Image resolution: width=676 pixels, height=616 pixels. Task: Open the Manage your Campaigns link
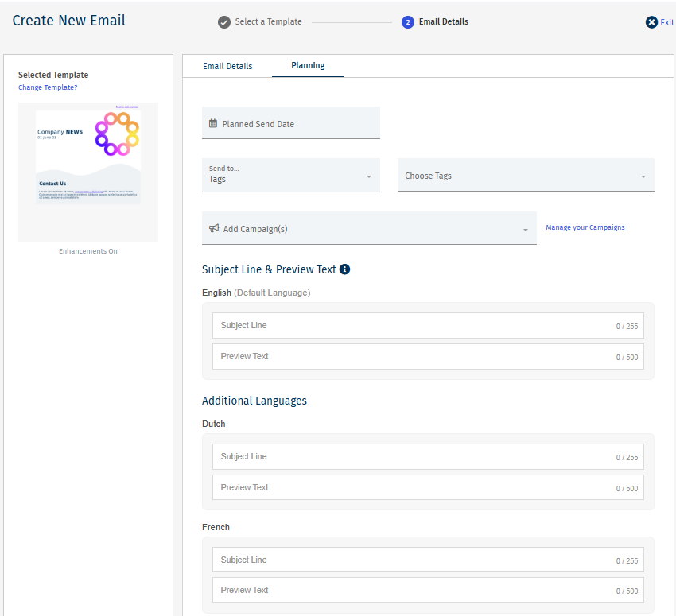coord(585,227)
